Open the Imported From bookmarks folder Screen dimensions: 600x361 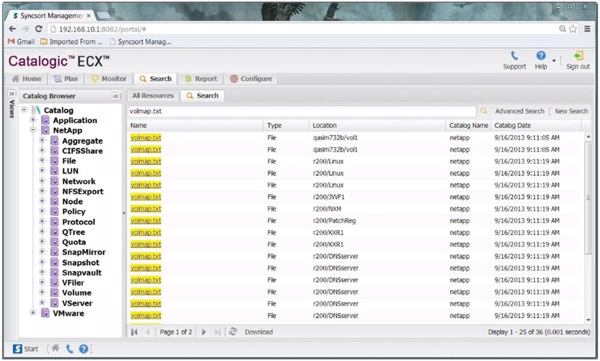coord(71,42)
